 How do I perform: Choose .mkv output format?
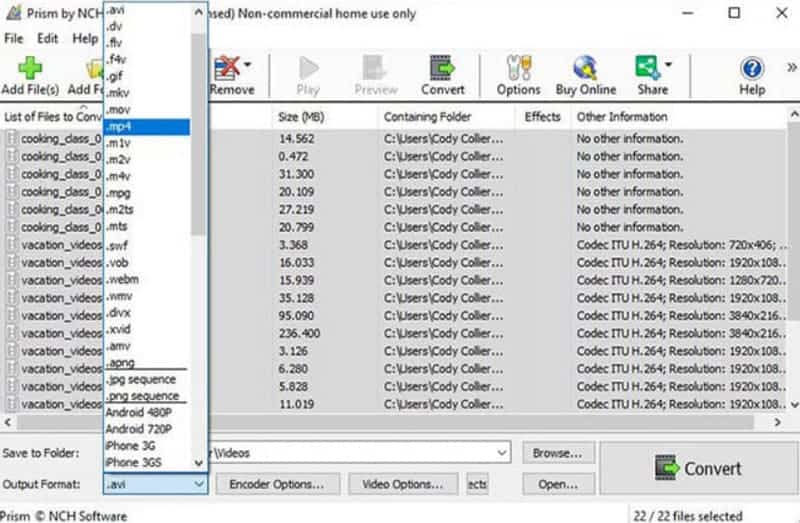147,93
